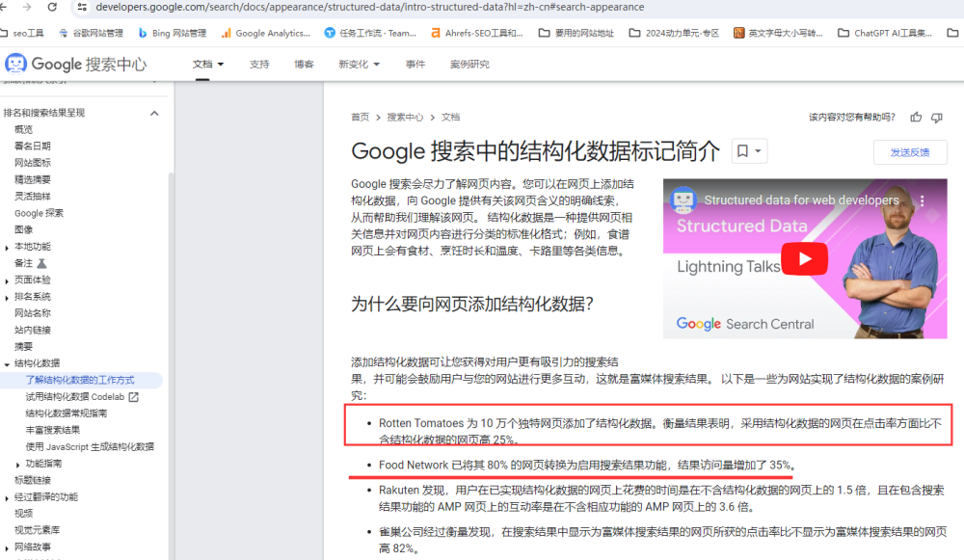The image size is (964, 560).
Task: Expand the 本地功能 tree item
Action: pyautogui.click(x=7, y=248)
